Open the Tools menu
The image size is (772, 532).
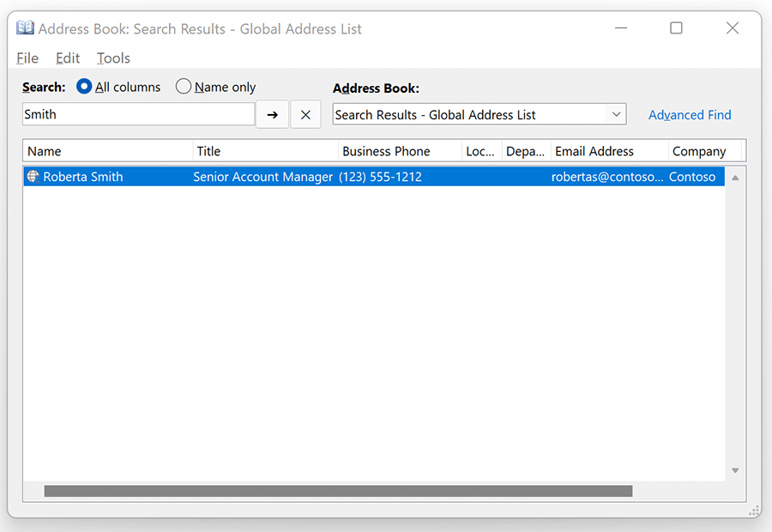113,58
